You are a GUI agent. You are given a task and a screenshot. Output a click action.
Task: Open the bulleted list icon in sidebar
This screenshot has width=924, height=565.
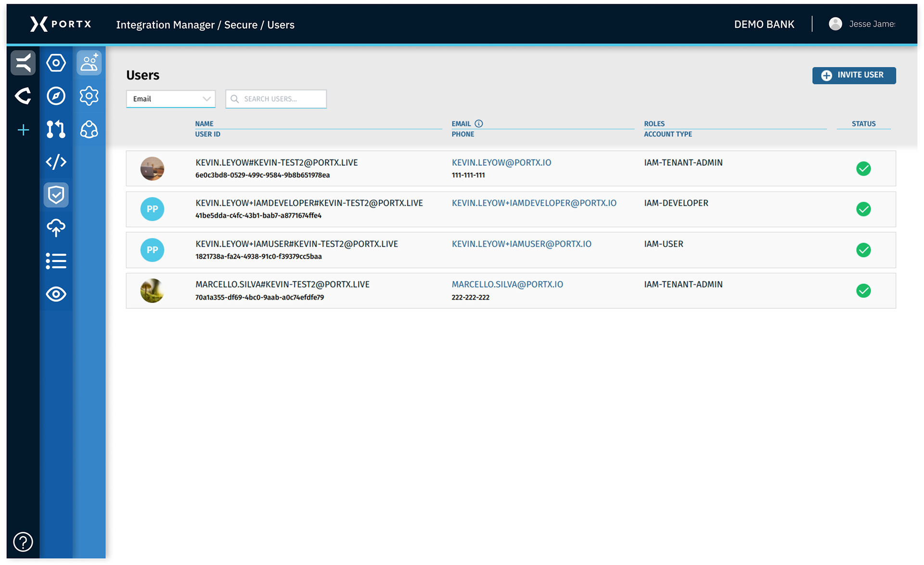56,261
